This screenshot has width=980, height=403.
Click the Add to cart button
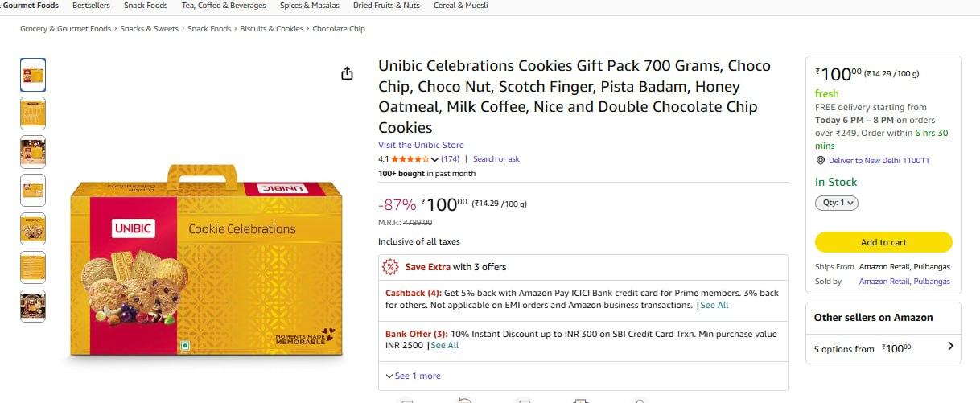tap(883, 242)
